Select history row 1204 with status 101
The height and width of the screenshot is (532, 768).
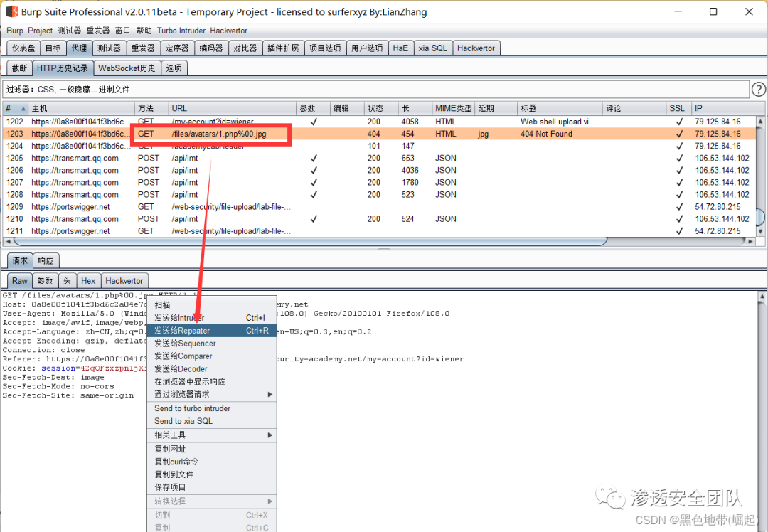[380, 146]
